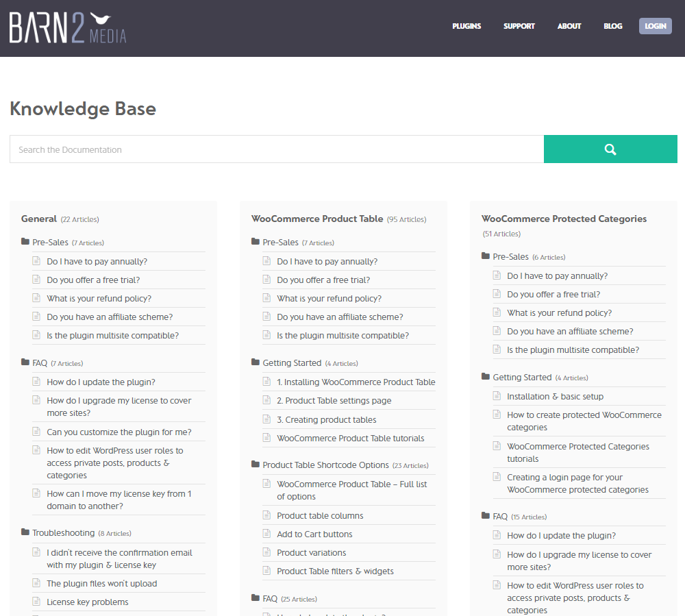Click document icon beside 'Add to Cart buttons'

pyautogui.click(x=266, y=533)
